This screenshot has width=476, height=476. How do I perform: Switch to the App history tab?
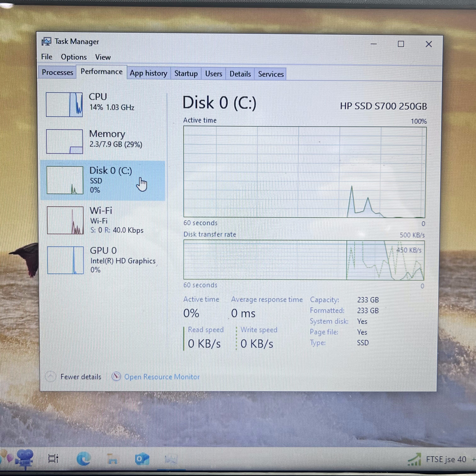[x=148, y=73]
